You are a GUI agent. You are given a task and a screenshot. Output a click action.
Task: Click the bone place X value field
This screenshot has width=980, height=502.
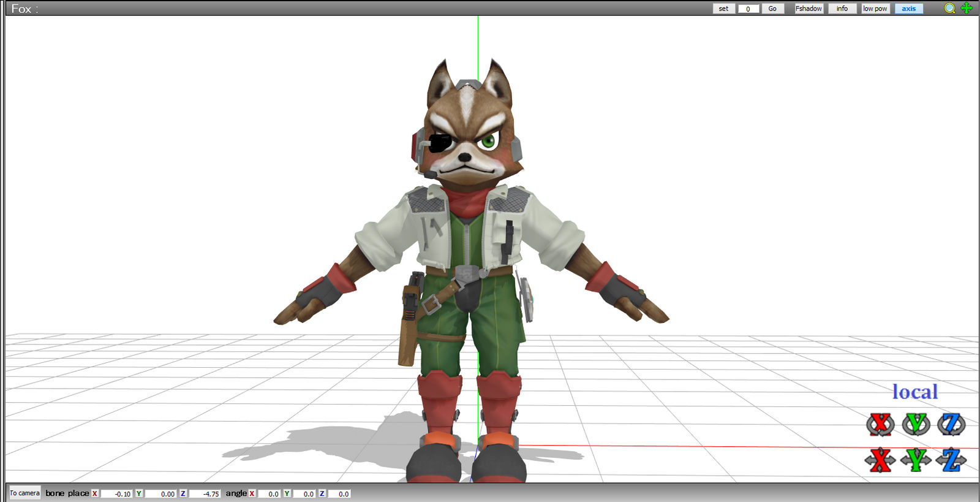coord(116,493)
